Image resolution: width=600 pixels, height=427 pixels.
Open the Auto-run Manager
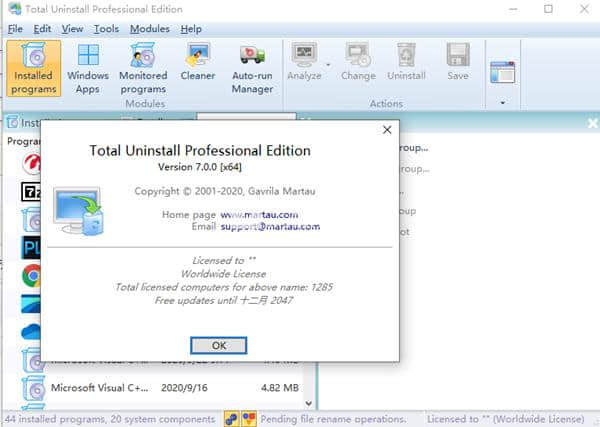coord(252,68)
